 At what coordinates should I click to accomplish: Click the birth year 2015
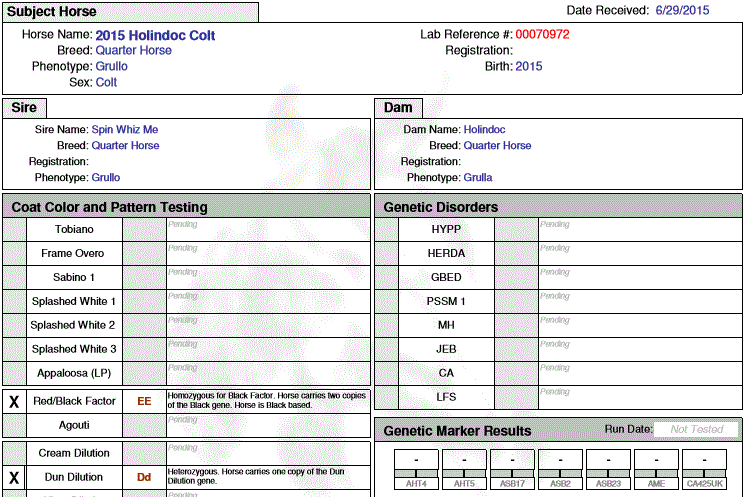529,66
